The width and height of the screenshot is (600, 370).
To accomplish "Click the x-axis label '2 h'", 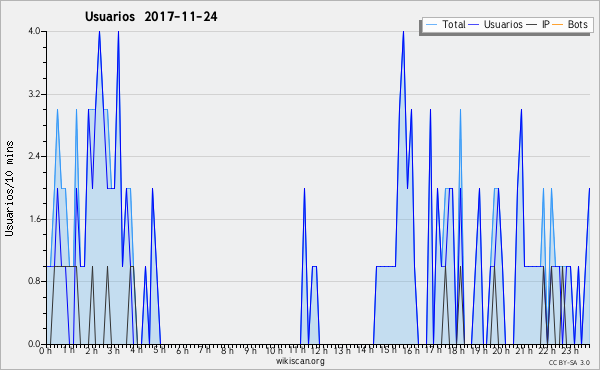I will coord(91,351).
